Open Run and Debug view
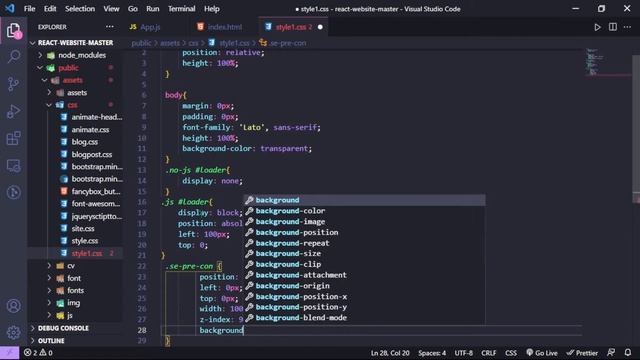The width and height of the screenshot is (640, 360). (13, 111)
